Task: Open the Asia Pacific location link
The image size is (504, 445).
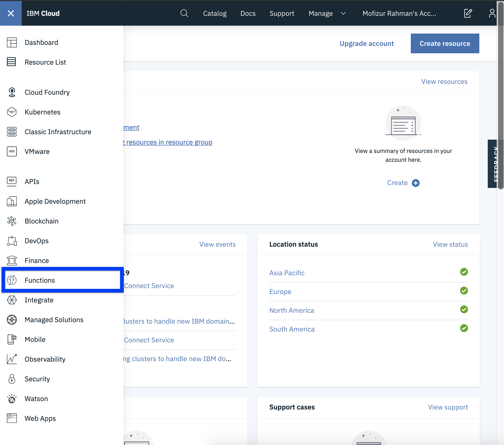Action: (x=287, y=273)
